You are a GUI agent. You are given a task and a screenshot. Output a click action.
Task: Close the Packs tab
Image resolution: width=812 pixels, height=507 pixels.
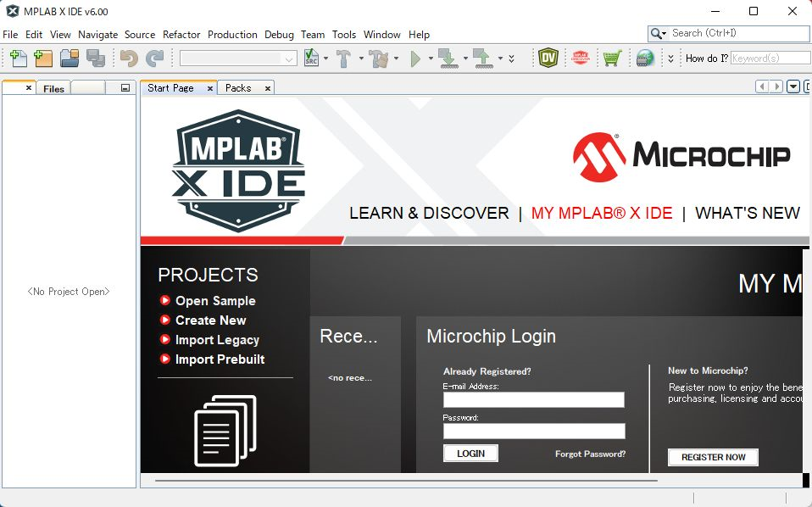coord(267,88)
